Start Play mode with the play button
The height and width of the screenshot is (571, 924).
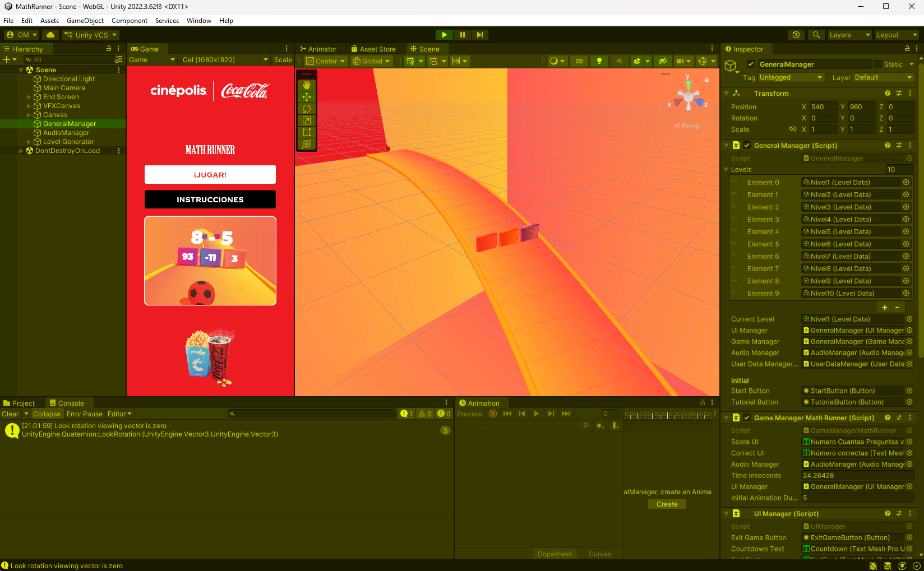[x=444, y=35]
